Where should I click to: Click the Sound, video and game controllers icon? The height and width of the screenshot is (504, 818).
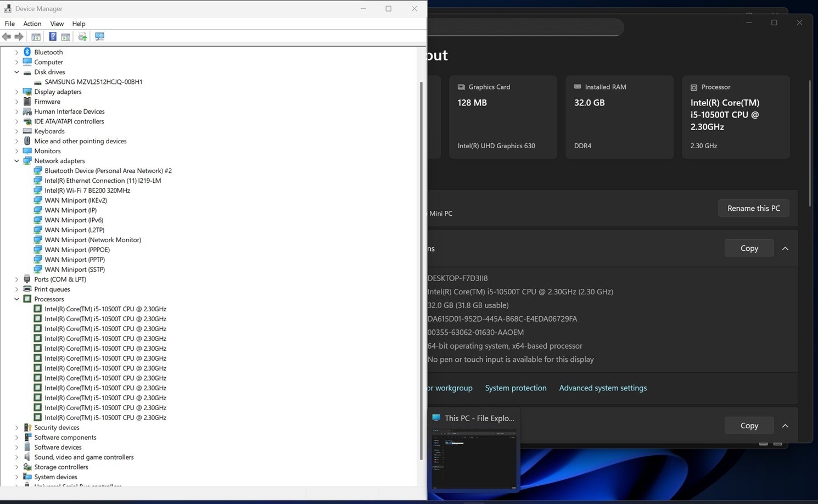point(27,457)
